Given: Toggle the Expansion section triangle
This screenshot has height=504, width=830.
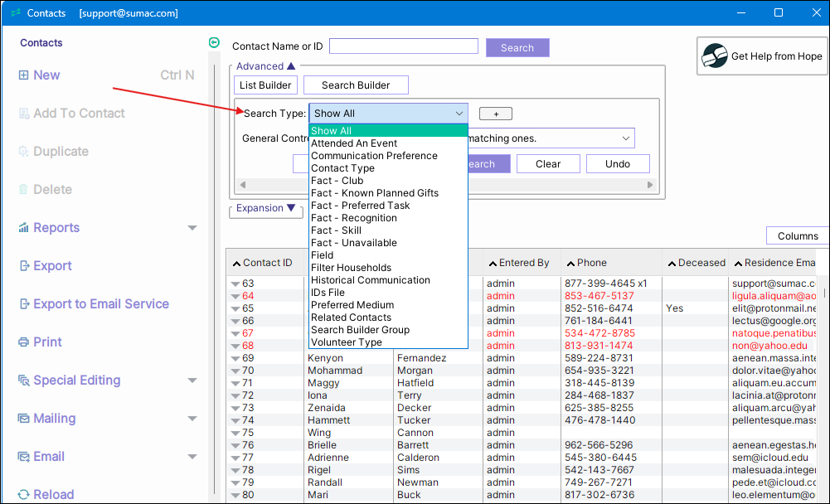Looking at the screenshot, I should coord(289,209).
